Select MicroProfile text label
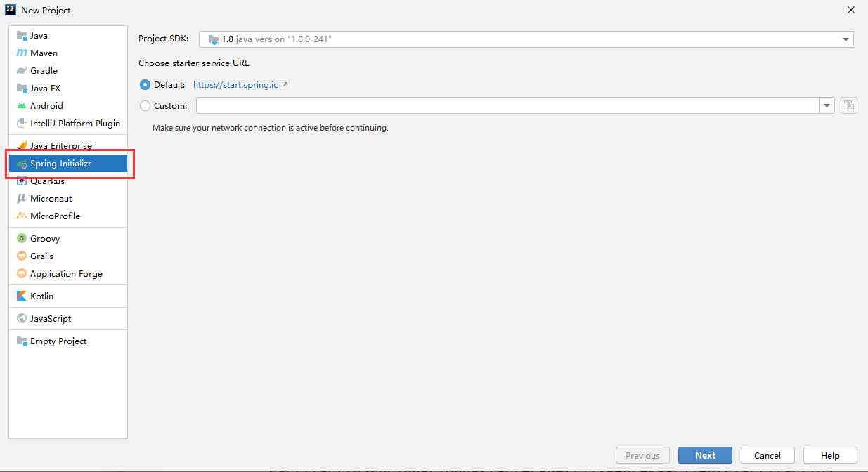This screenshot has width=868, height=472. point(55,216)
